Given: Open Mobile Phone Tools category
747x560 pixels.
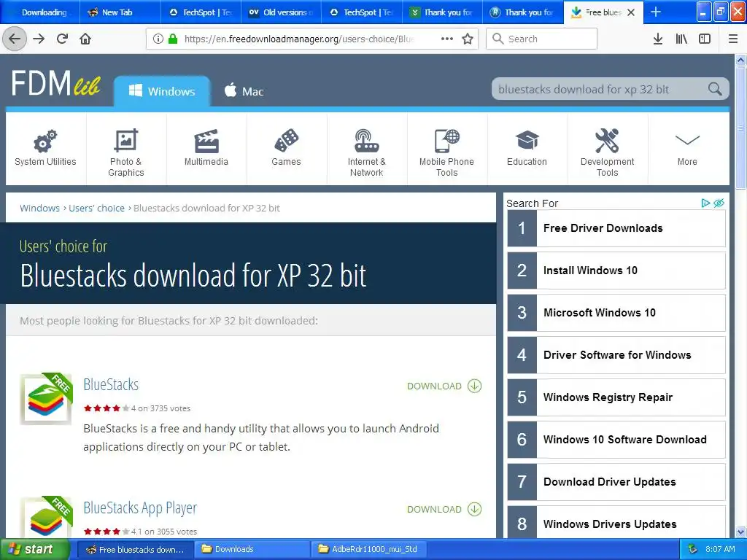Looking at the screenshot, I should pos(447,148).
